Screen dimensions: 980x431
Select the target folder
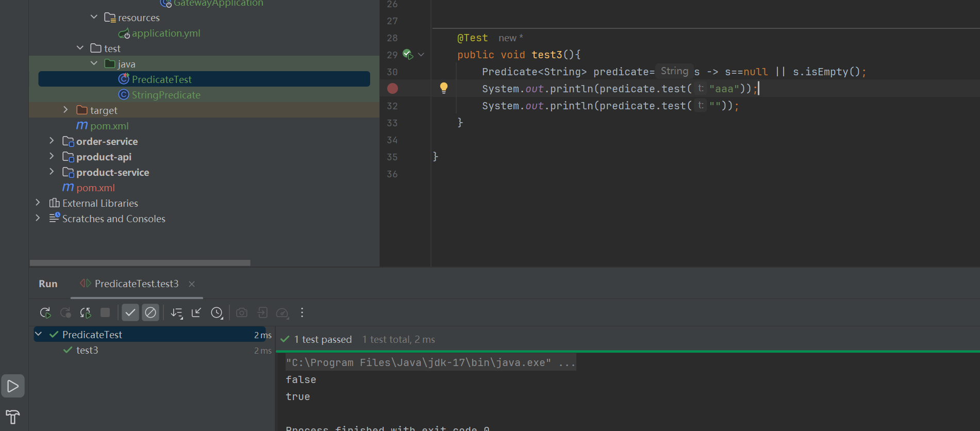(x=104, y=110)
